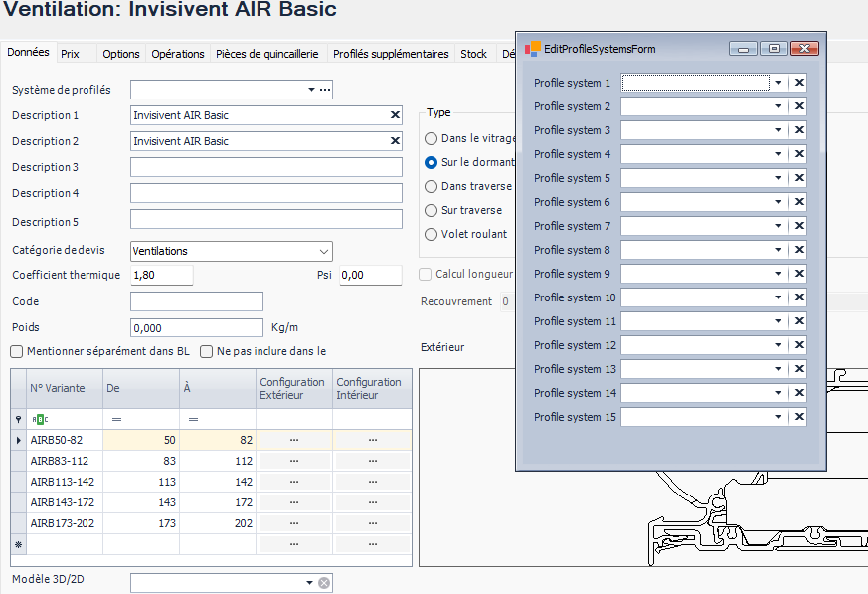Clear the Profile system 12 field
Screen dimensions: 868x594
(x=799, y=345)
